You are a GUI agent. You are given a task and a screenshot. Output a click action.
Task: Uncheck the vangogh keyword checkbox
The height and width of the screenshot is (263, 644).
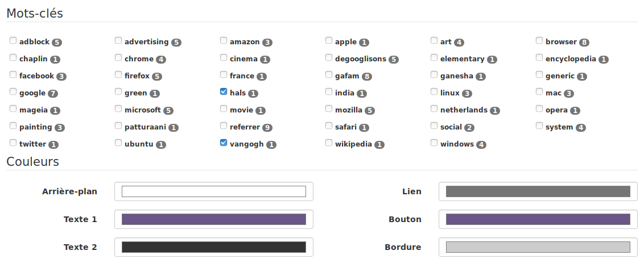[224, 143]
